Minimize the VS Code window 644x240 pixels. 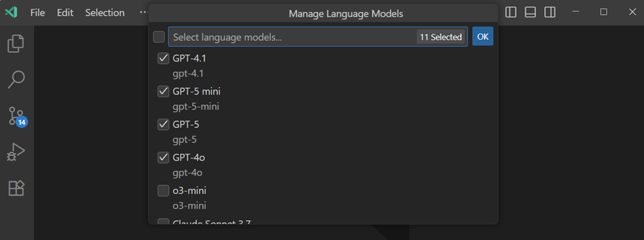pos(576,12)
